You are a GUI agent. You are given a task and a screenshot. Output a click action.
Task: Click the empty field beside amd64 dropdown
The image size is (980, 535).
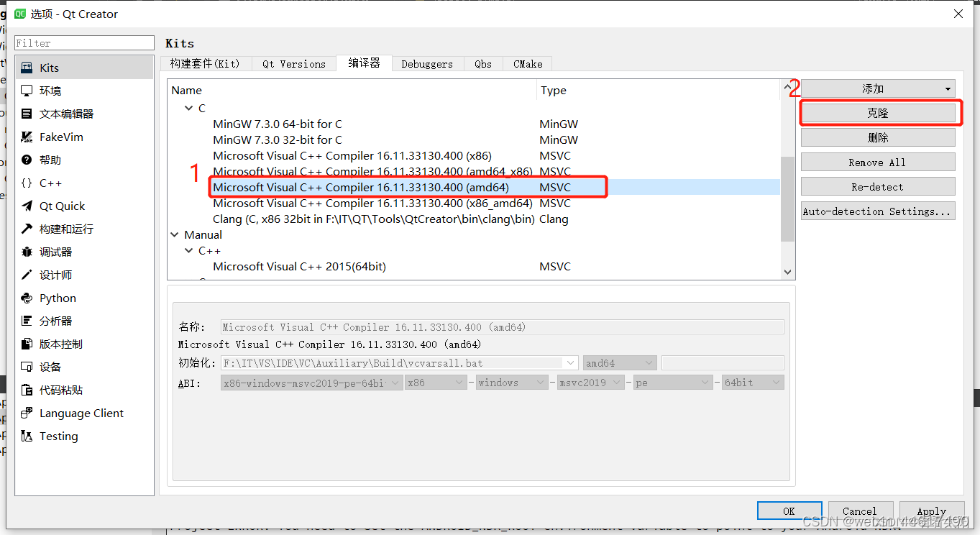(x=723, y=363)
